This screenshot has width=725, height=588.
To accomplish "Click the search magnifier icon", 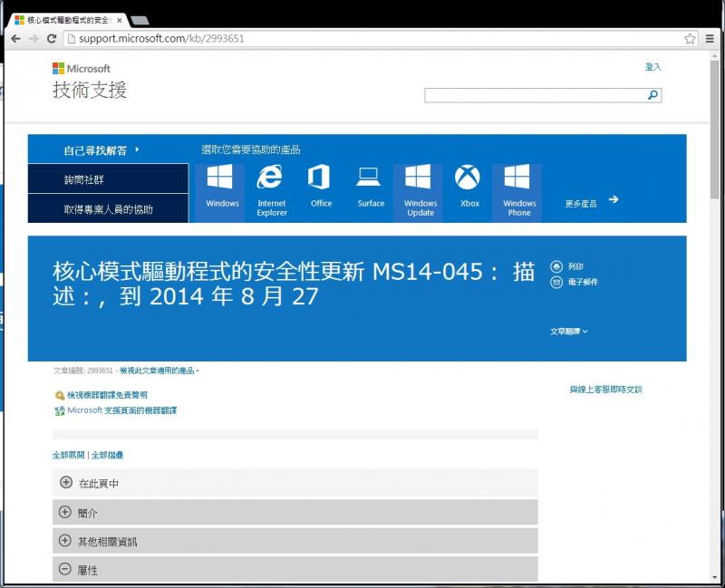I will pos(652,95).
